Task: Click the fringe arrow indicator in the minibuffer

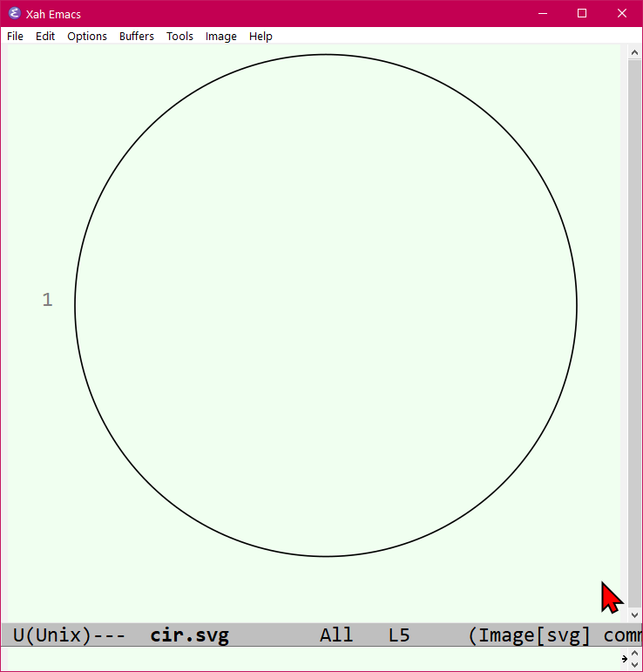Action: click(625, 659)
